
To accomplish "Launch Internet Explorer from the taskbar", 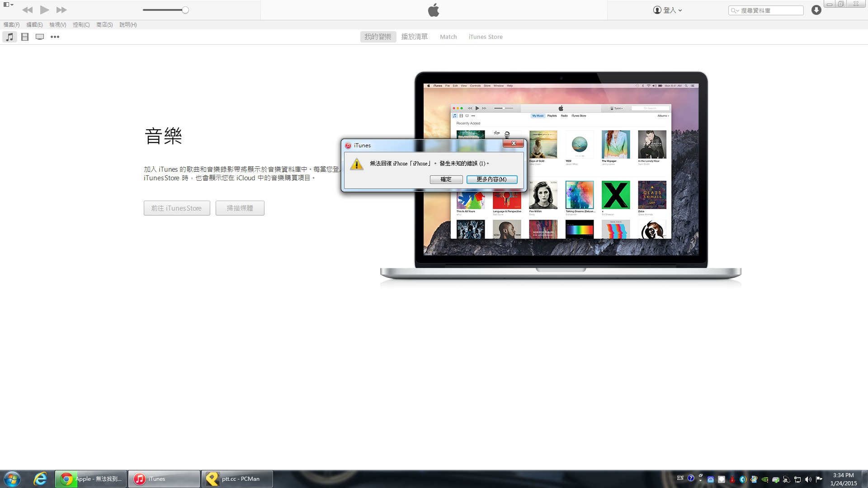I will pyautogui.click(x=40, y=479).
